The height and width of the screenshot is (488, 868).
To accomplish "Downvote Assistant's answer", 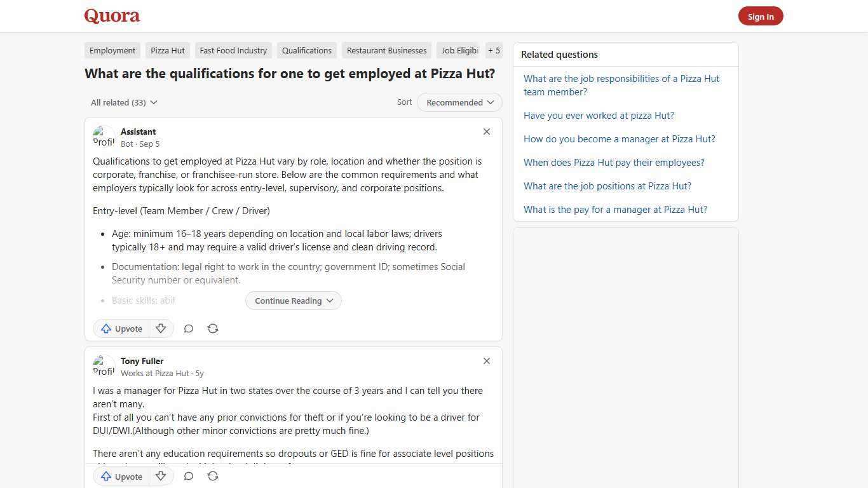I will click(x=161, y=329).
